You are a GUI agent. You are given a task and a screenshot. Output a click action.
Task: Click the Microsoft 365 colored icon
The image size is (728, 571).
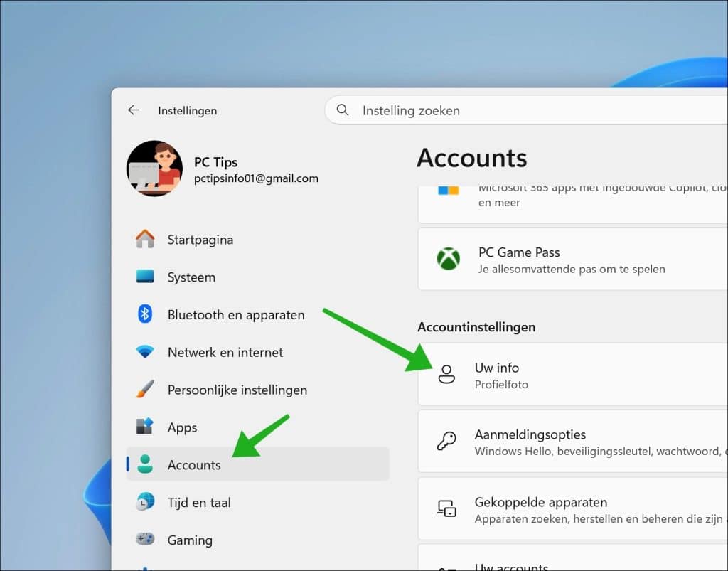tap(449, 191)
